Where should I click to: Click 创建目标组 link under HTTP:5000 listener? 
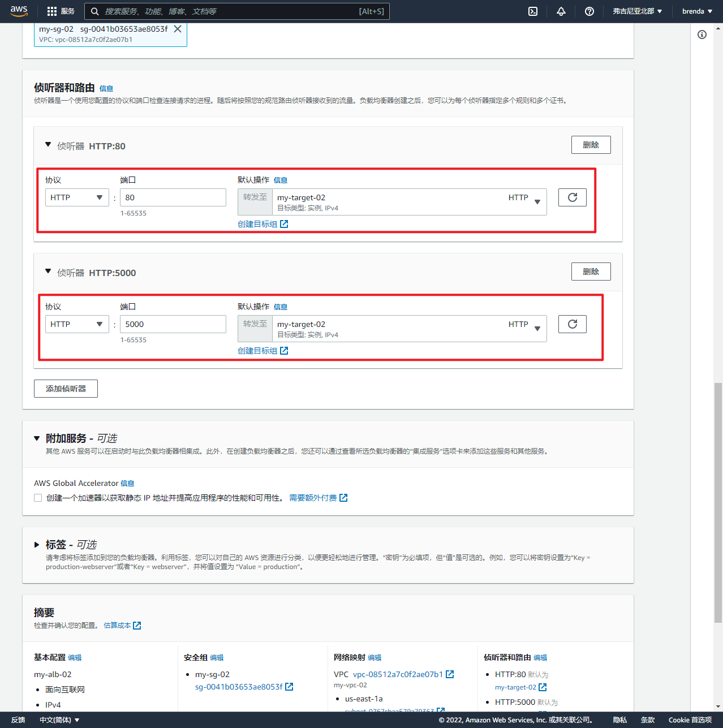coord(262,351)
